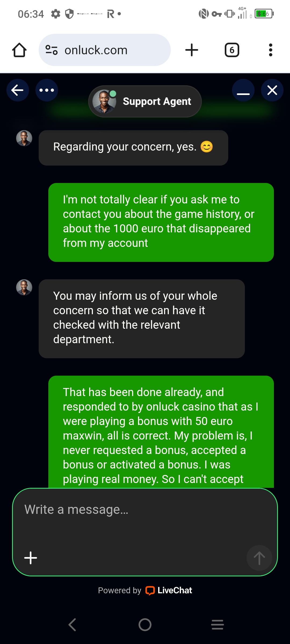Close the support chat with X
Viewport: 290px width, 644px height.
[x=272, y=90]
